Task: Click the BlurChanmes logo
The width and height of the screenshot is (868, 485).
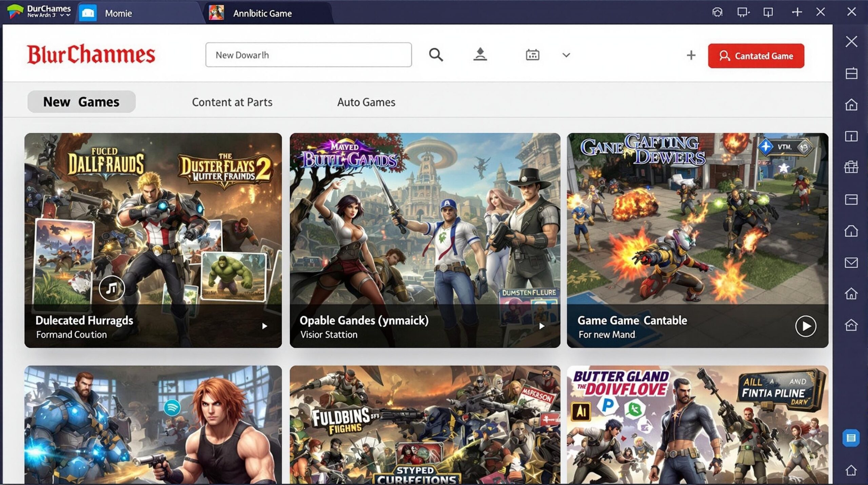Action: [91, 54]
